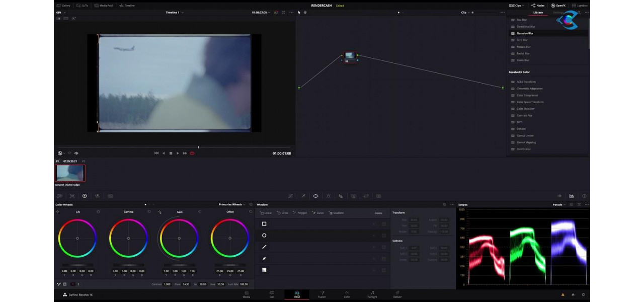Image resolution: width=644 pixels, height=302 pixels.
Task: Toggle the Nodes panel
Action: tap(538, 6)
